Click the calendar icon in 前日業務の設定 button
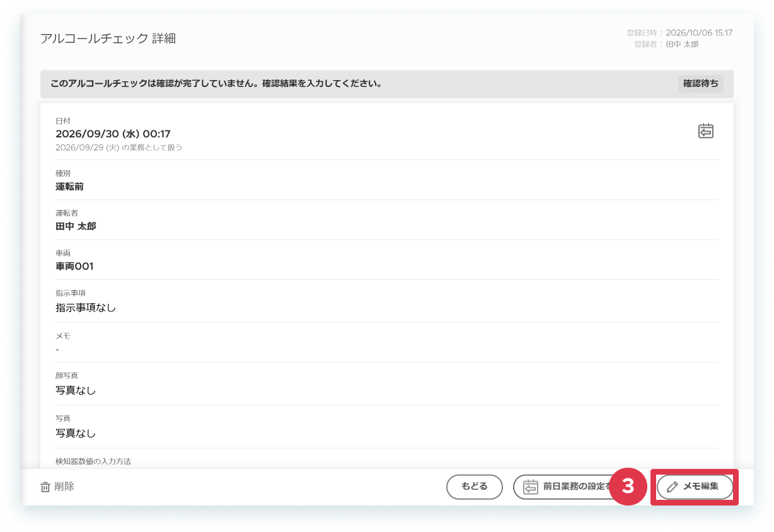This screenshot has width=774, height=532. point(531,487)
